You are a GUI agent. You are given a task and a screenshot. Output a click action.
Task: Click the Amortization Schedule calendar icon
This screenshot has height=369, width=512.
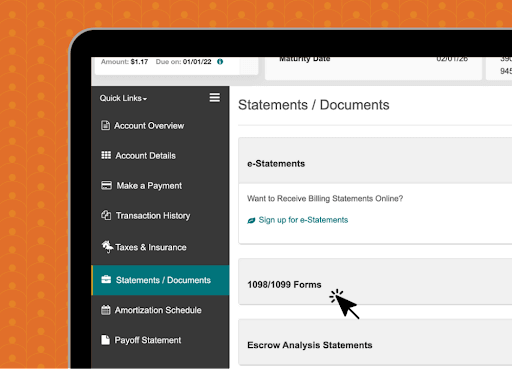coord(106,310)
